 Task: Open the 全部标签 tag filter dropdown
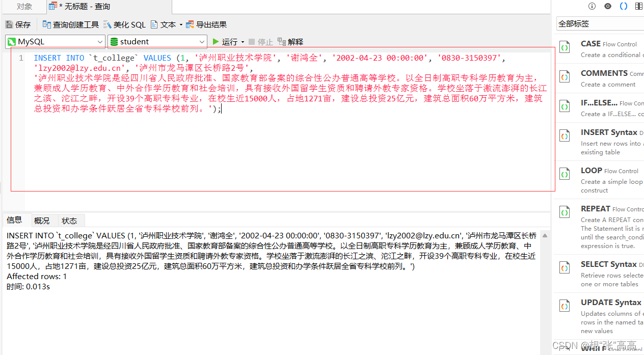tap(600, 24)
